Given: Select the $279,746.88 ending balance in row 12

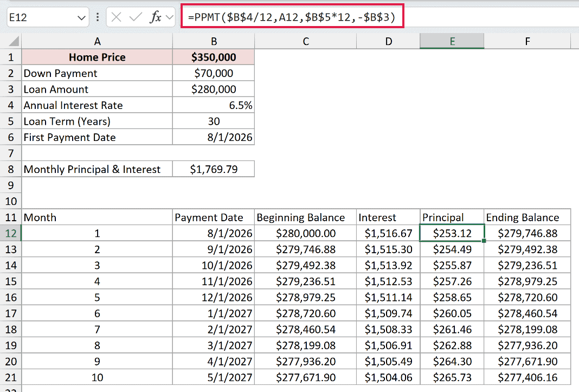Looking at the screenshot, I should click(527, 233).
